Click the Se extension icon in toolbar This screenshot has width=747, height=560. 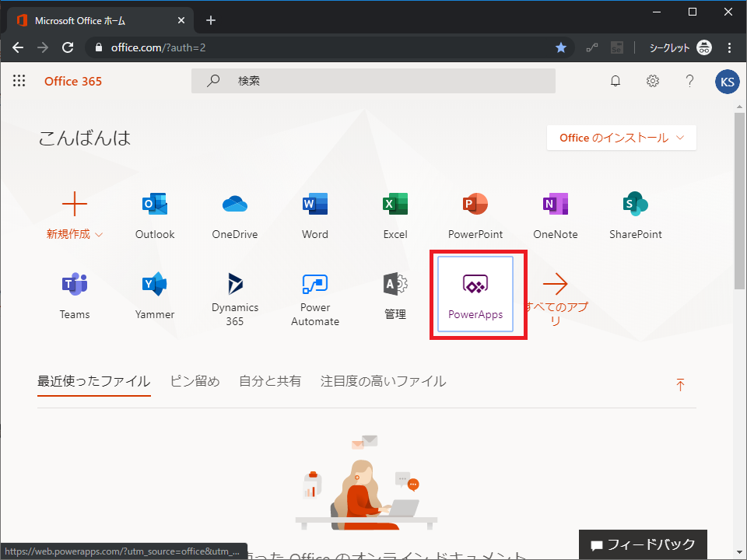617,47
